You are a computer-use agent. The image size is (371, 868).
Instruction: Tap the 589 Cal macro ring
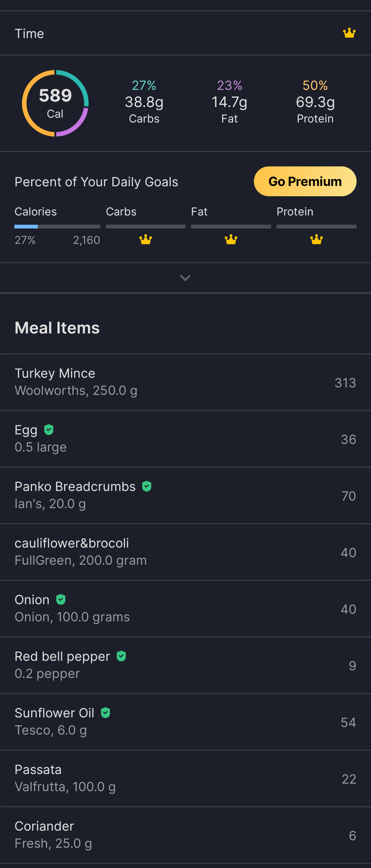click(x=55, y=103)
